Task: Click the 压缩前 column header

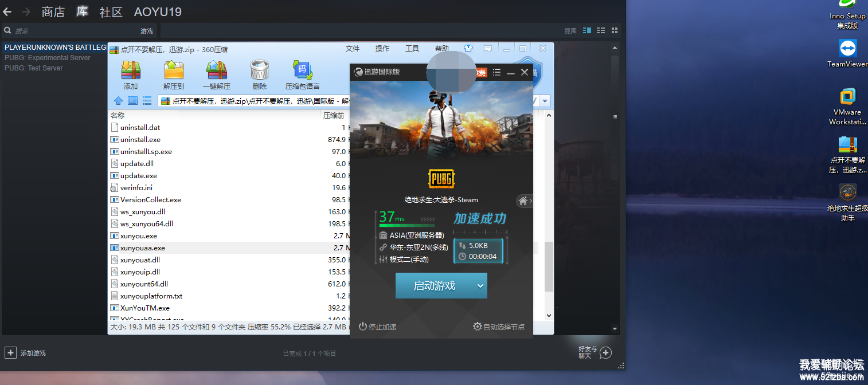Action: click(334, 116)
